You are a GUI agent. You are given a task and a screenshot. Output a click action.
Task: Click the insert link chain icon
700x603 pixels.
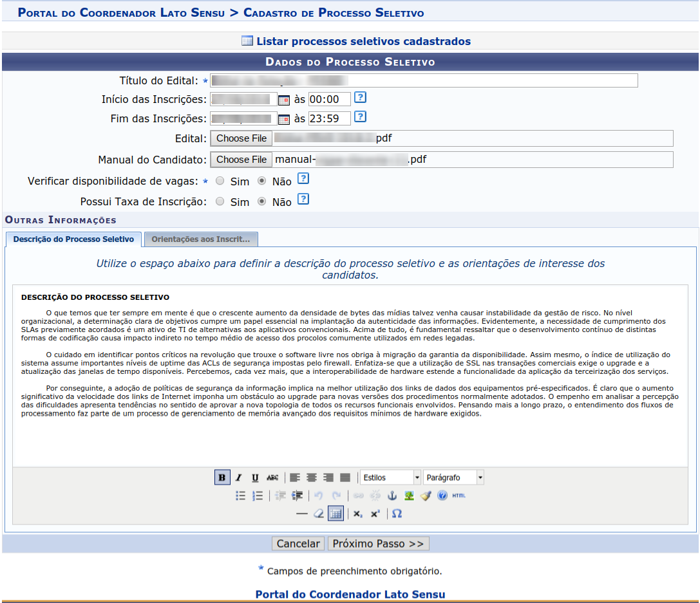(359, 496)
